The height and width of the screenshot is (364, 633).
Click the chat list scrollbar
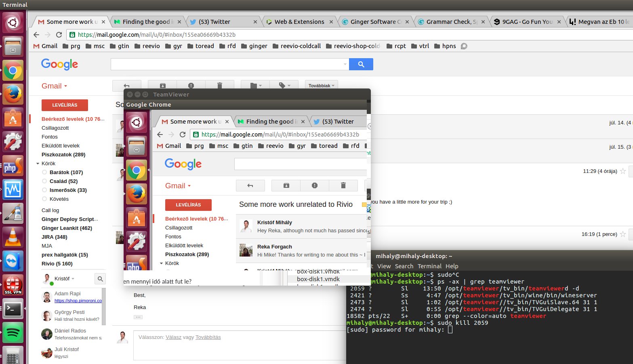click(103, 306)
